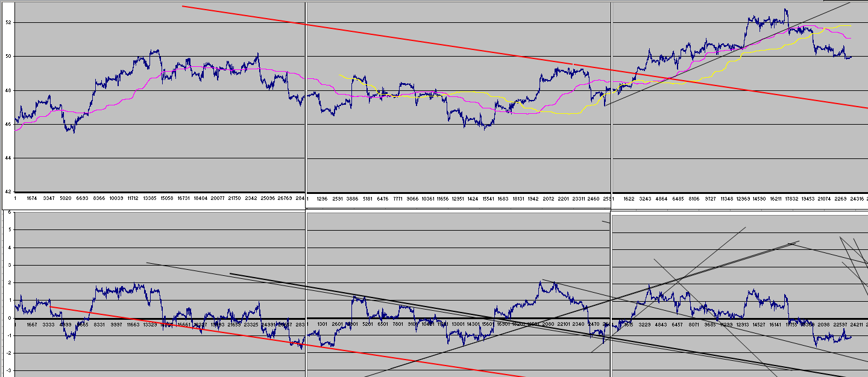Image resolution: width=868 pixels, height=377 pixels.
Task: Click the 44 label on top y-axis
Action: click(8, 158)
